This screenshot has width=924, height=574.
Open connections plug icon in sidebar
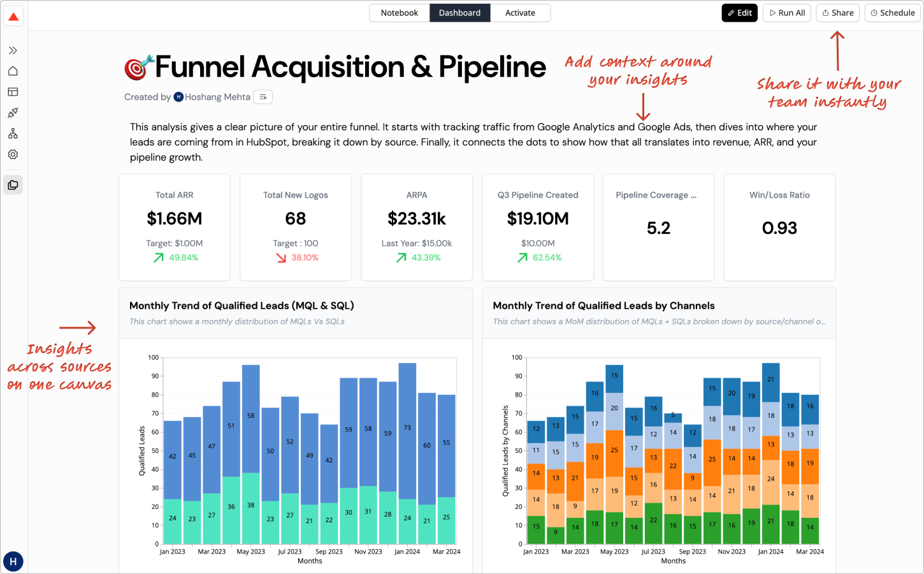(x=13, y=113)
